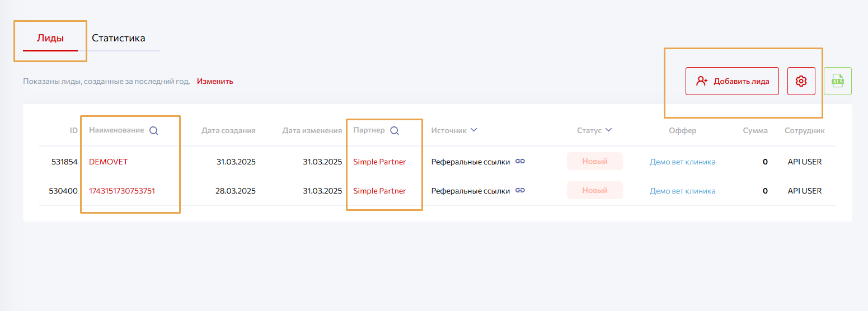Image resolution: width=868 pixels, height=311 pixels.
Task: Expand the Источник filter dropdown
Action: click(x=473, y=130)
